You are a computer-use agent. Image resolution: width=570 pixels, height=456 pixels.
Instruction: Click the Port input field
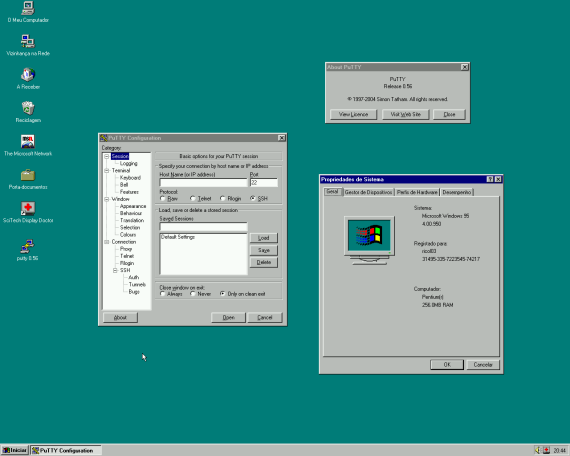(264, 182)
